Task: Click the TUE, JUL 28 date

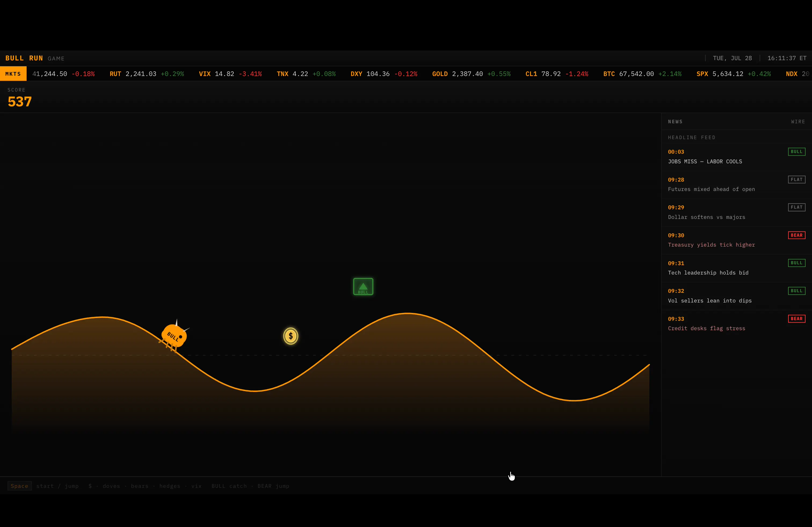Action: (x=732, y=58)
